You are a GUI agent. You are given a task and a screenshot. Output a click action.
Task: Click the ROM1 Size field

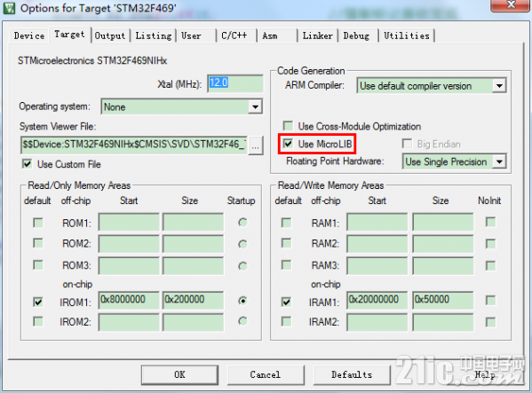tap(193, 223)
